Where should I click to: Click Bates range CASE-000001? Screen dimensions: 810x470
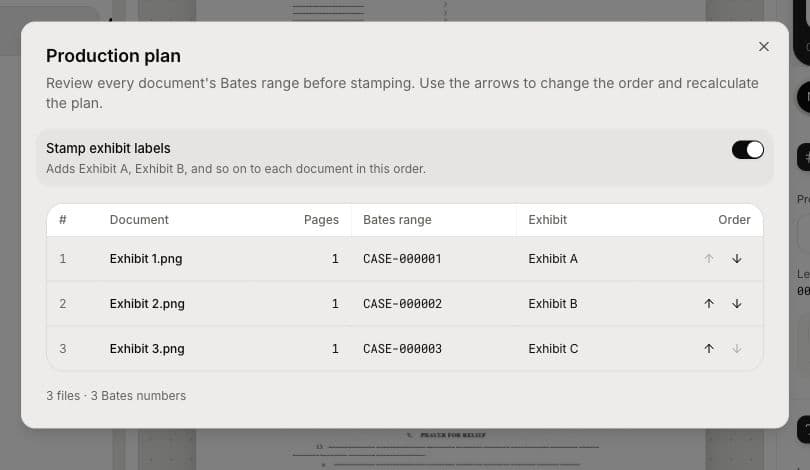pos(402,259)
